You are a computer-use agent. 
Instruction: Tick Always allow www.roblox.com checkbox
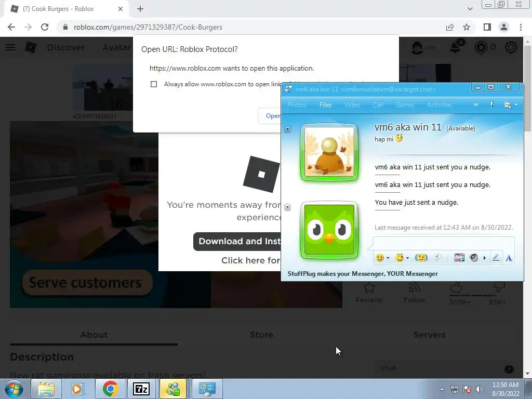[x=154, y=84]
